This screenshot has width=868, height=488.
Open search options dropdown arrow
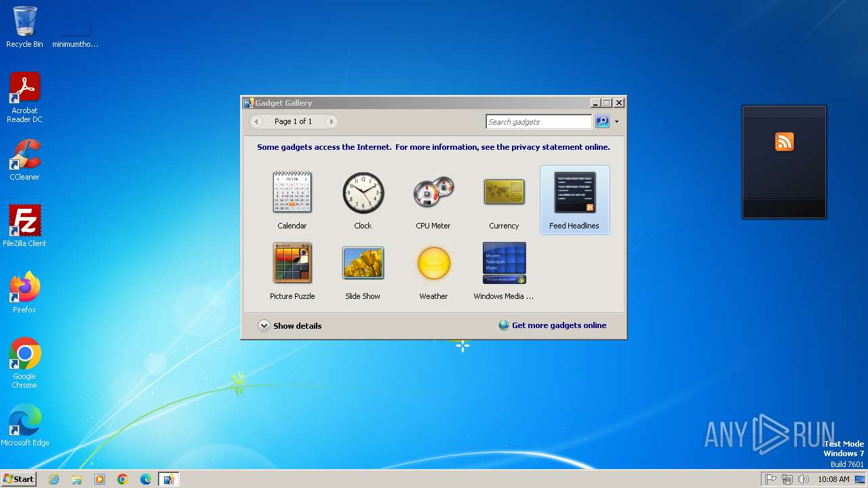[616, 122]
